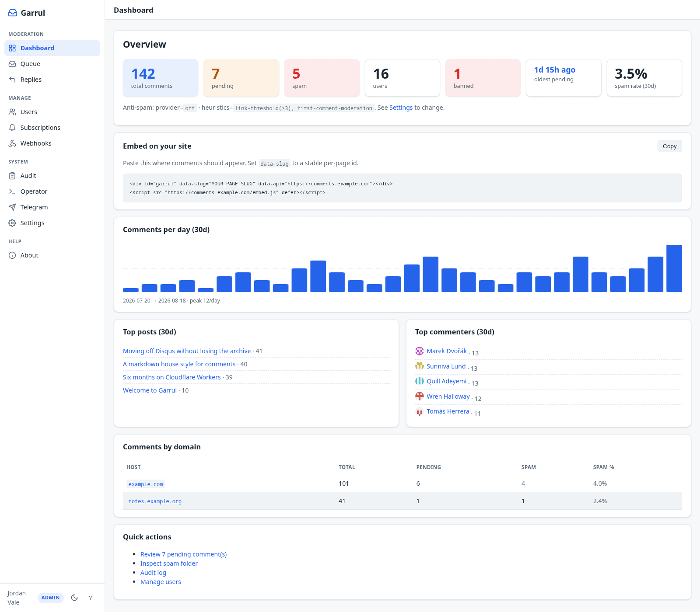Click Review 7 pending comment(s) link

coord(183,554)
